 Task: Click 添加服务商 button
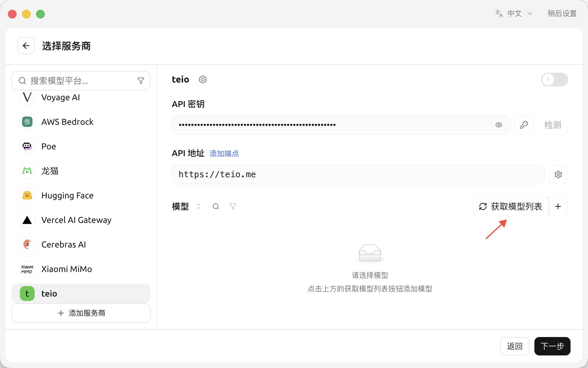[x=81, y=313]
